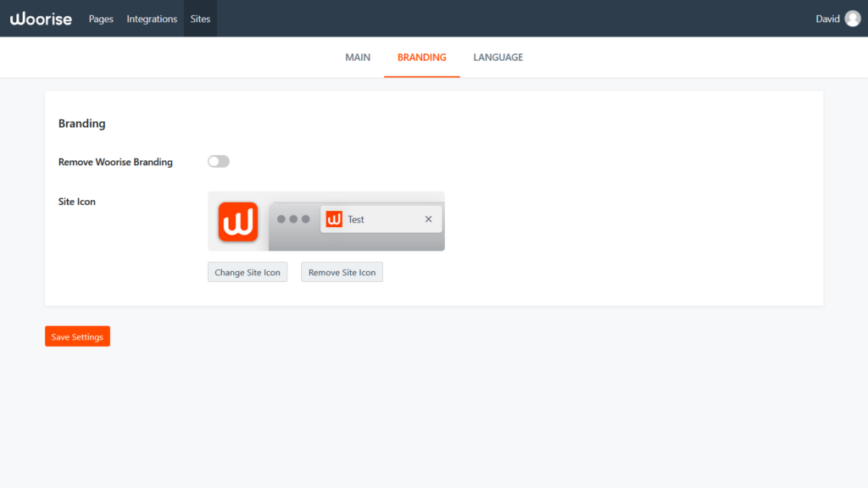Select the LANGUAGE tab
The image size is (868, 488).
498,57
